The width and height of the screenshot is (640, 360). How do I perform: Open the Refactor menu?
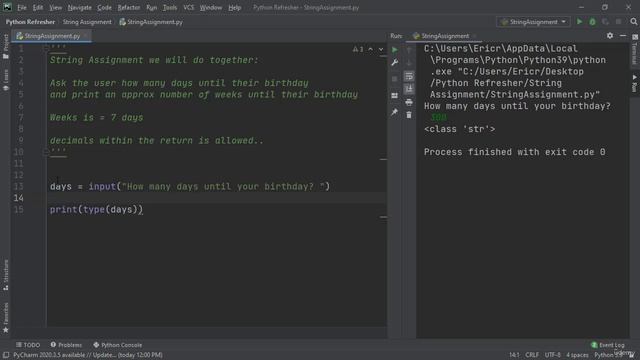129,7
